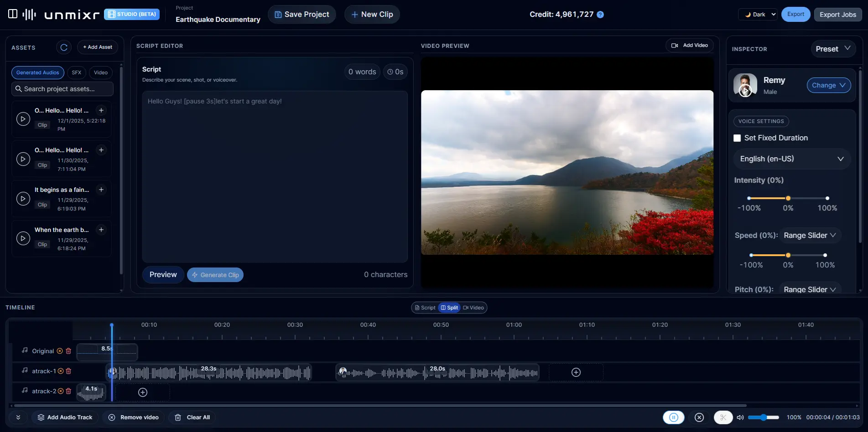This screenshot has height=432, width=868.
Task: Toggle pause with the play/pause switch
Action: (x=674, y=417)
